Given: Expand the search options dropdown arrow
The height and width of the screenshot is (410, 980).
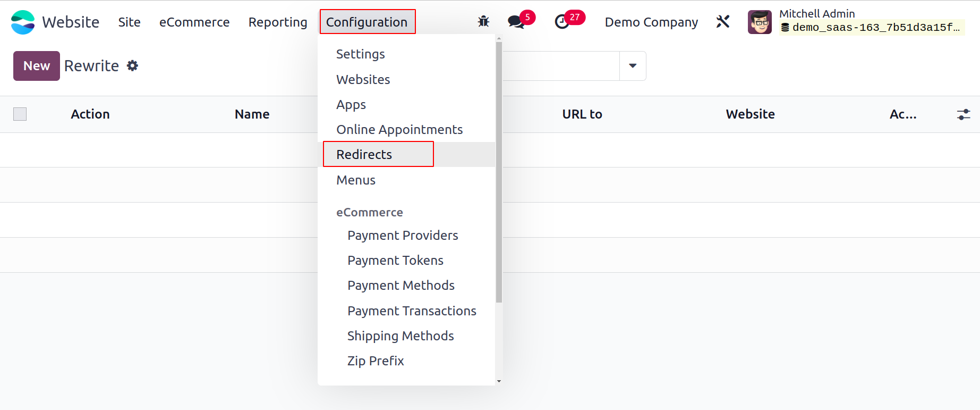Looking at the screenshot, I should [633, 66].
